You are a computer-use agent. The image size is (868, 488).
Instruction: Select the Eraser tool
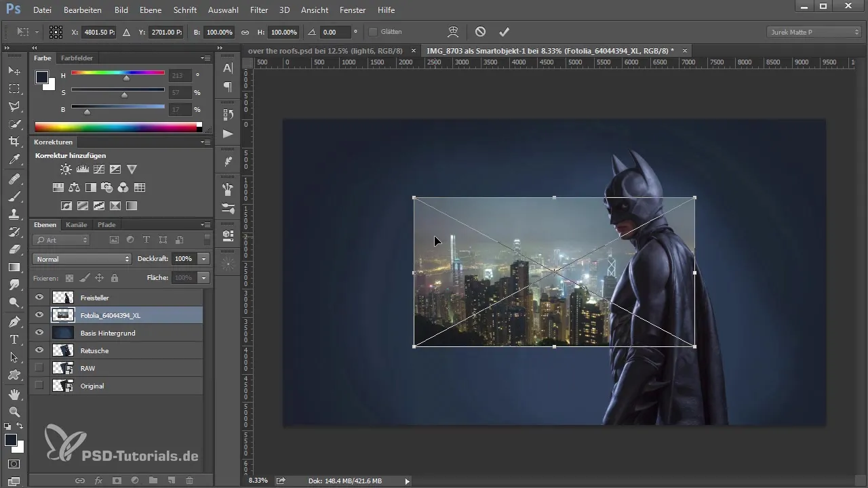[14, 249]
